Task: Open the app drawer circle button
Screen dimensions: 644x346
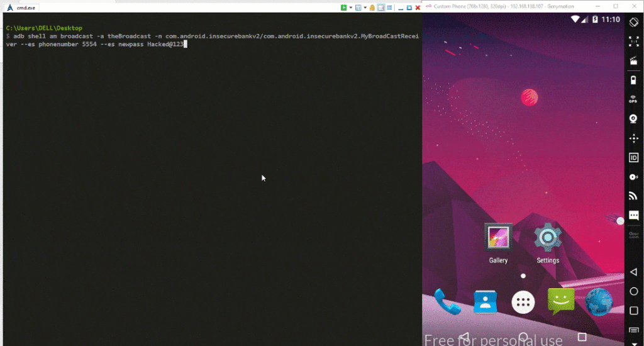Action: [523, 303]
